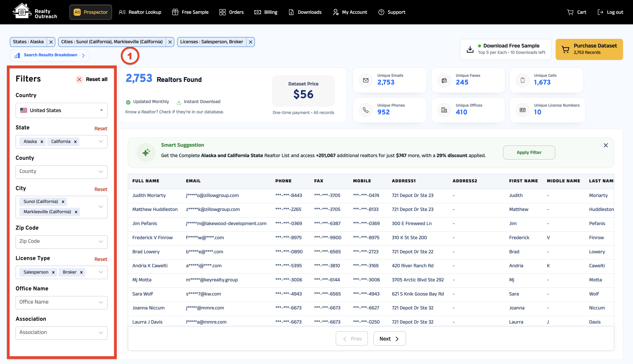The width and height of the screenshot is (633, 364).
Task: Apply the Smart Suggestion filter
Action: point(529,152)
